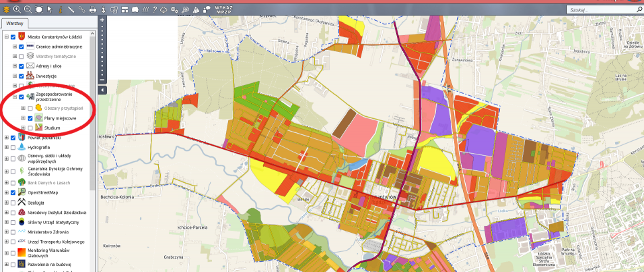The width and height of the screenshot is (644, 272).
Task: Open the layers stack icon in toolbar
Action: (6, 10)
